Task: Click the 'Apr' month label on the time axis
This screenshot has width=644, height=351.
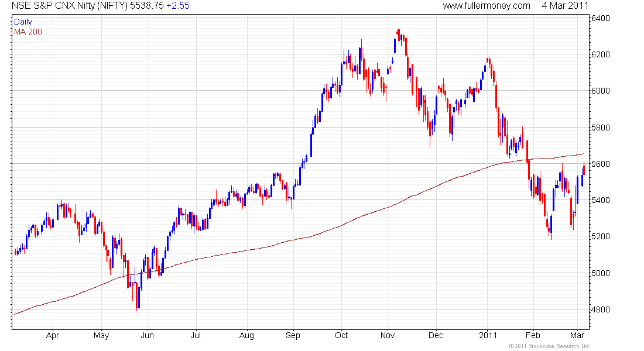Action: (53, 336)
